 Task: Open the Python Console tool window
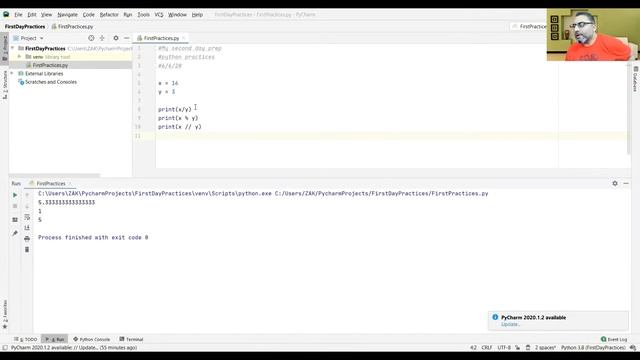(92, 339)
